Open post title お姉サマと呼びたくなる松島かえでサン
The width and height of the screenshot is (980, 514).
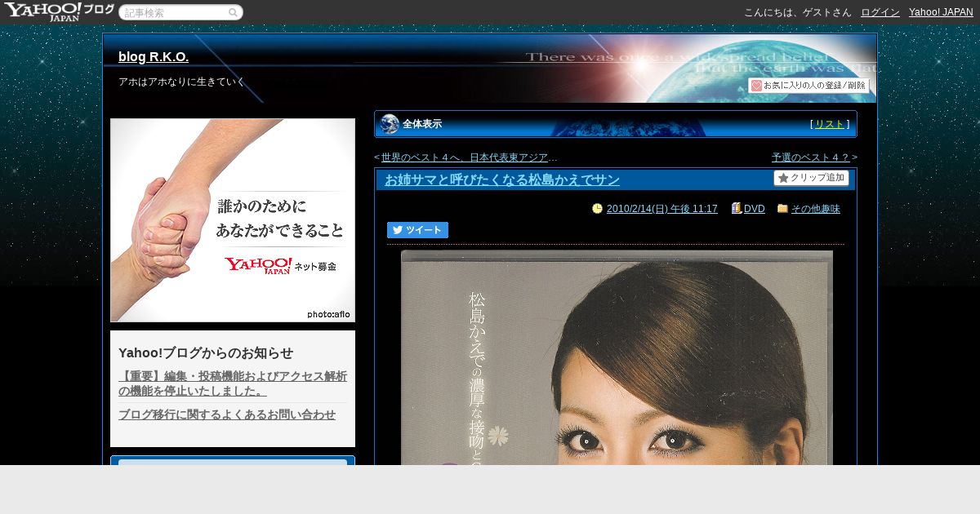[x=502, y=179]
